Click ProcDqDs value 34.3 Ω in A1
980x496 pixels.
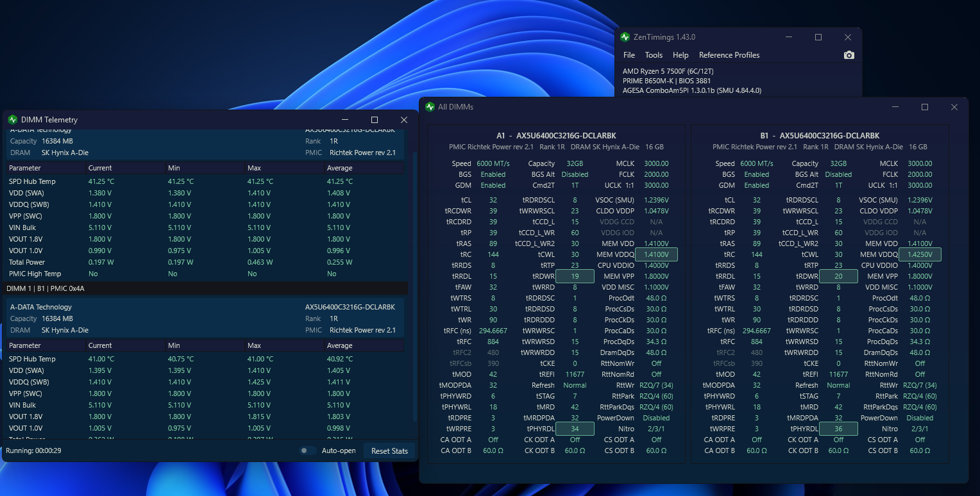[x=656, y=342]
